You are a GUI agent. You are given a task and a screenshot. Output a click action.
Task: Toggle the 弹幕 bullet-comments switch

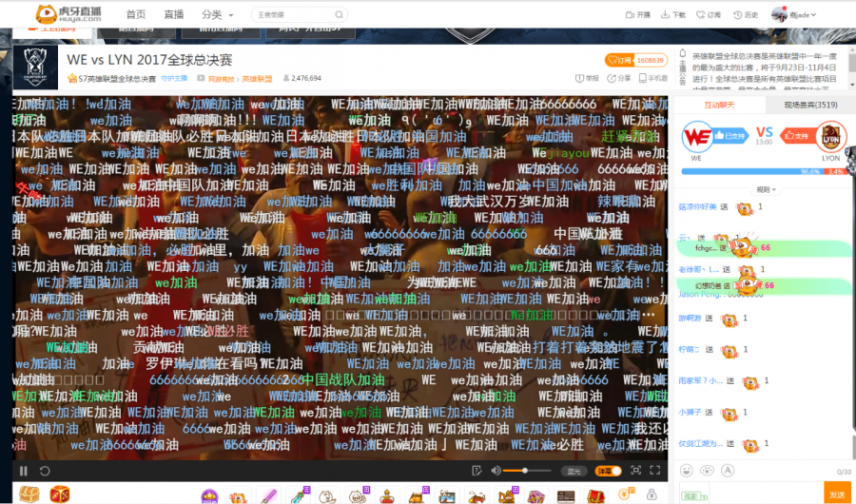tap(608, 471)
